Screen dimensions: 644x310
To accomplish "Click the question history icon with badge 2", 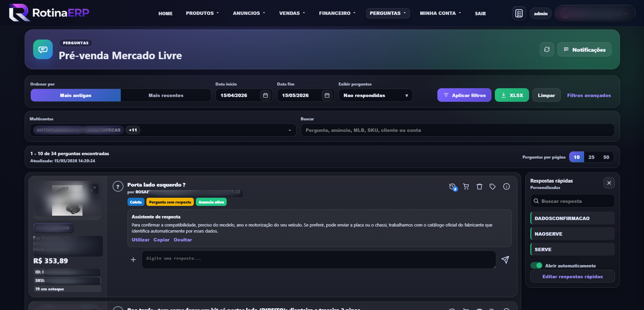I will (453, 187).
